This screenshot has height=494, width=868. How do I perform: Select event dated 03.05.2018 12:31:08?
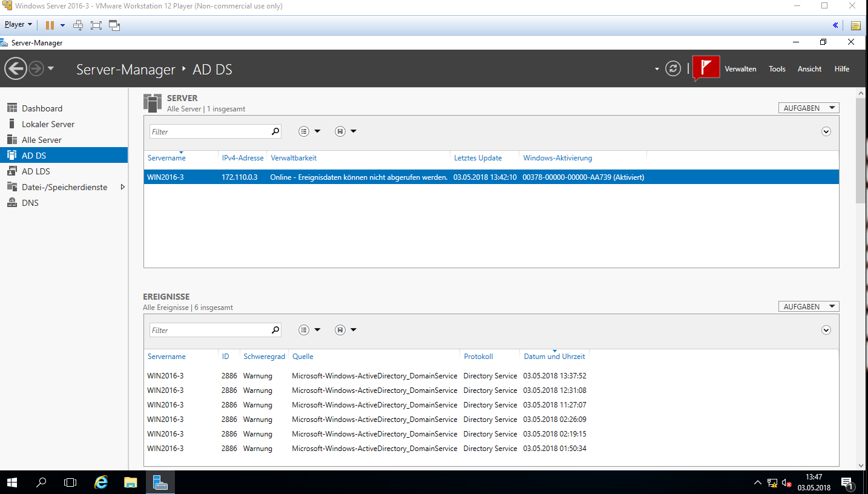[491, 390]
